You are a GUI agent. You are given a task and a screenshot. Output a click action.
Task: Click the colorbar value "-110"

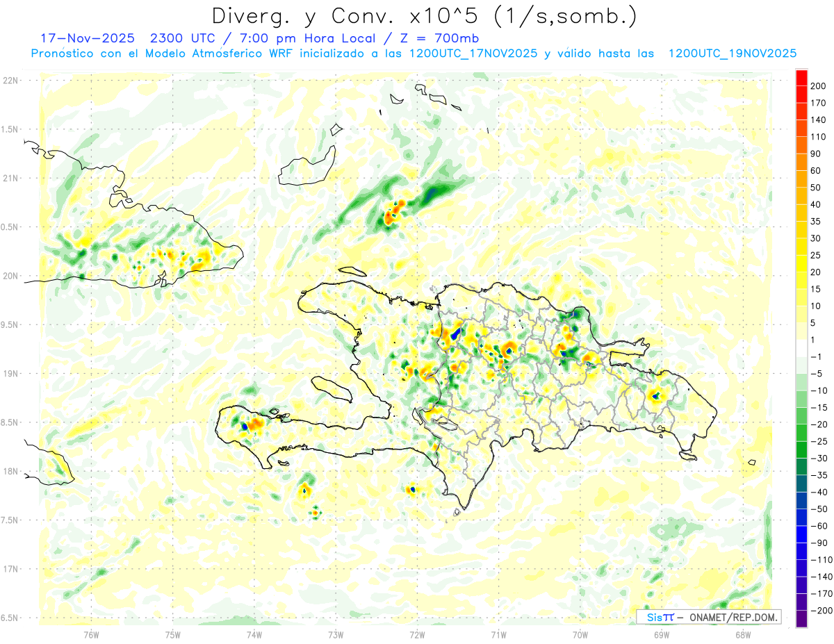pyautogui.click(x=821, y=560)
